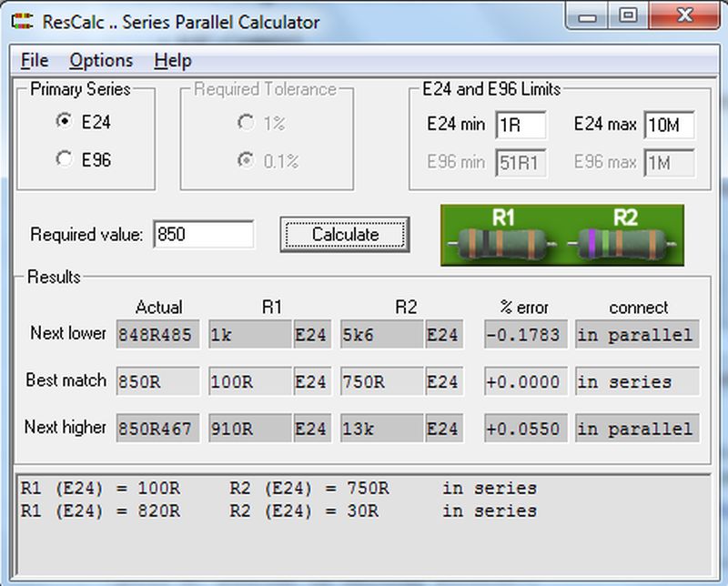Click the +0.0000 percent error field
The height and width of the screenshot is (586, 728).
(x=526, y=381)
